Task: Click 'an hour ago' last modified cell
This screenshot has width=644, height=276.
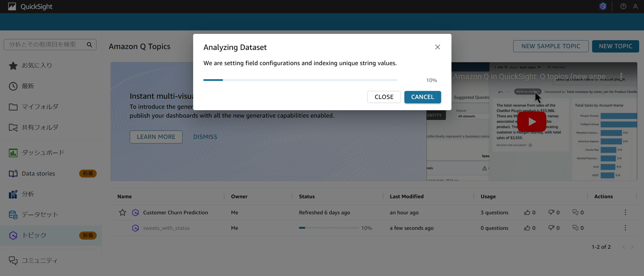Action: point(404,213)
